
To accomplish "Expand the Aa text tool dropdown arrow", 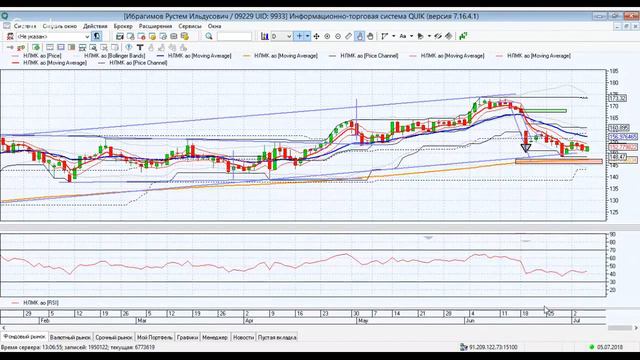I will point(411,36).
